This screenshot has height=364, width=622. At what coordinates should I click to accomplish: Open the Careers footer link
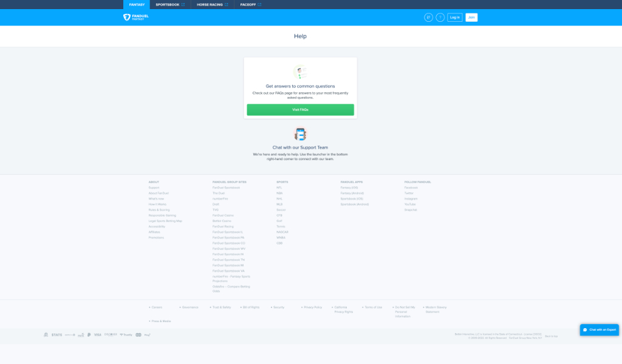tap(157, 308)
